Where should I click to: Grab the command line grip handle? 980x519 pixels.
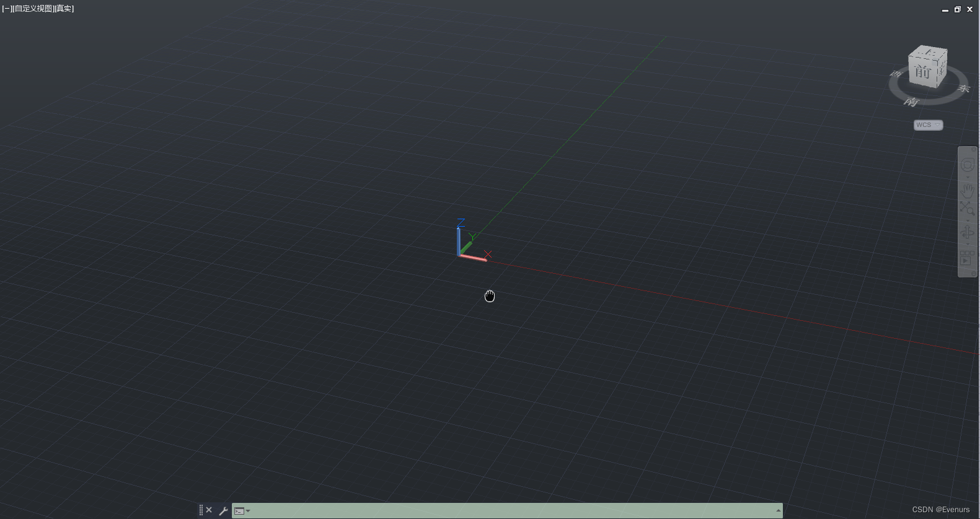pos(201,510)
